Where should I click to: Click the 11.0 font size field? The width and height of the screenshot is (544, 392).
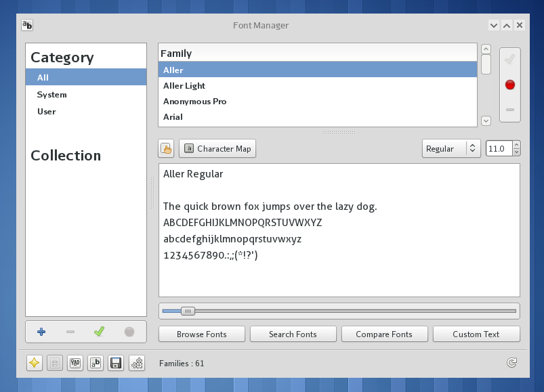click(x=499, y=149)
